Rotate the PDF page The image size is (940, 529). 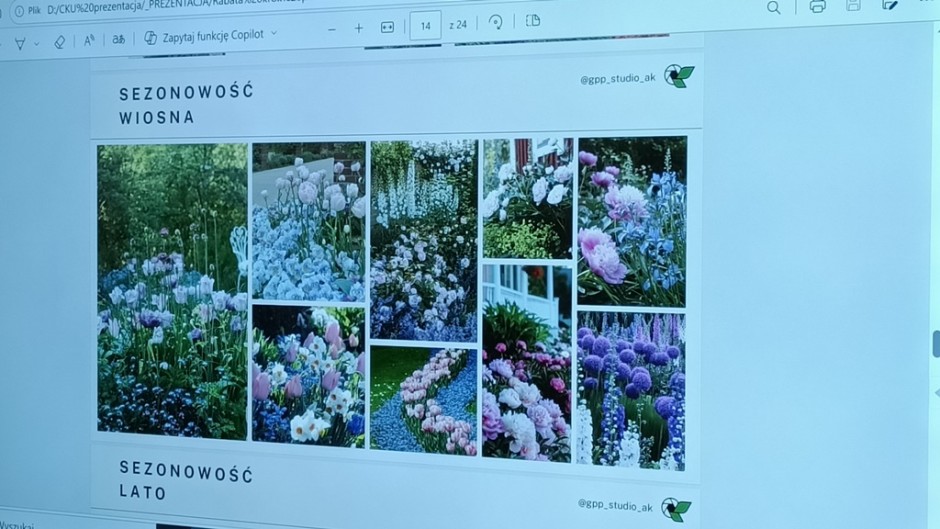point(495,23)
